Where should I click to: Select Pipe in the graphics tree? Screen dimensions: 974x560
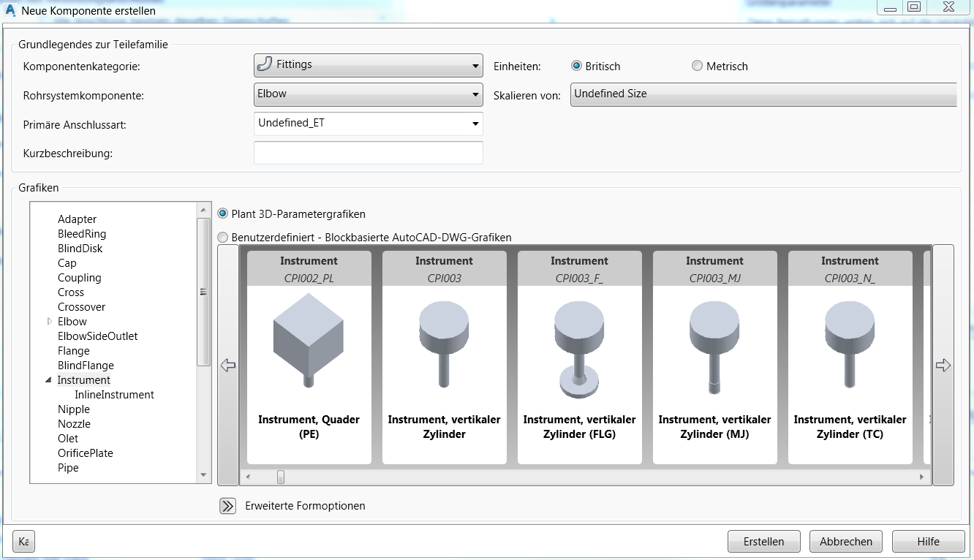coord(68,468)
